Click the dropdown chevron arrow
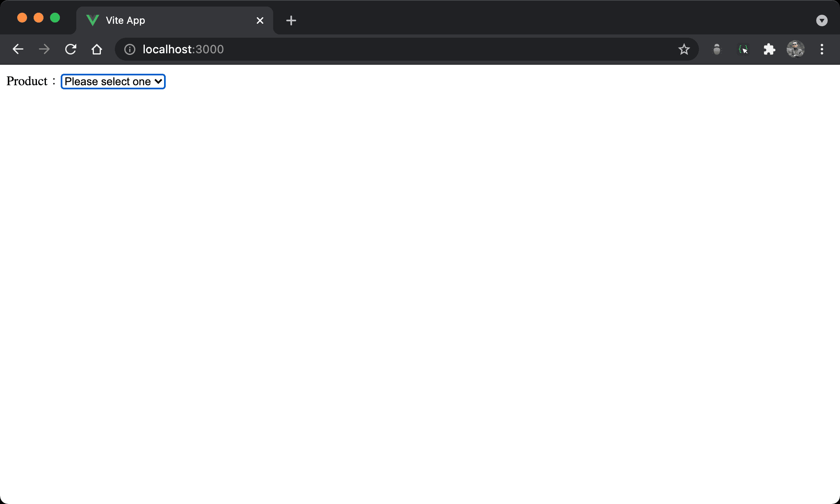 pyautogui.click(x=157, y=82)
